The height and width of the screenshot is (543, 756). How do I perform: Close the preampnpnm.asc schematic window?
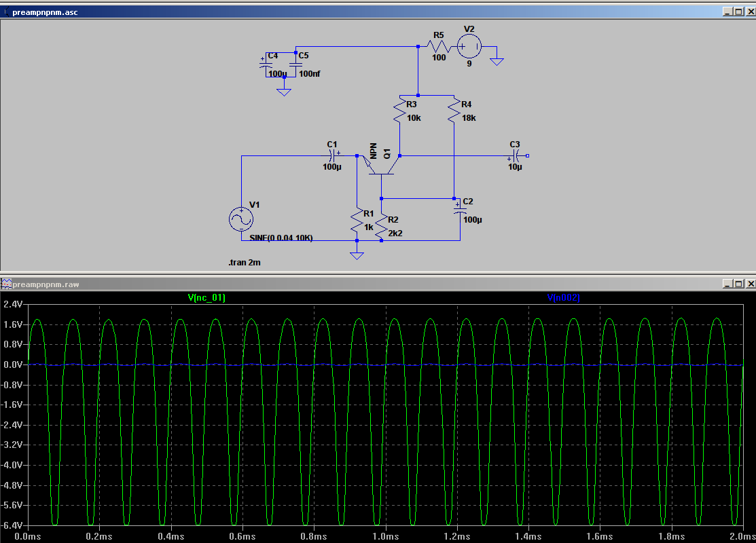[750, 12]
